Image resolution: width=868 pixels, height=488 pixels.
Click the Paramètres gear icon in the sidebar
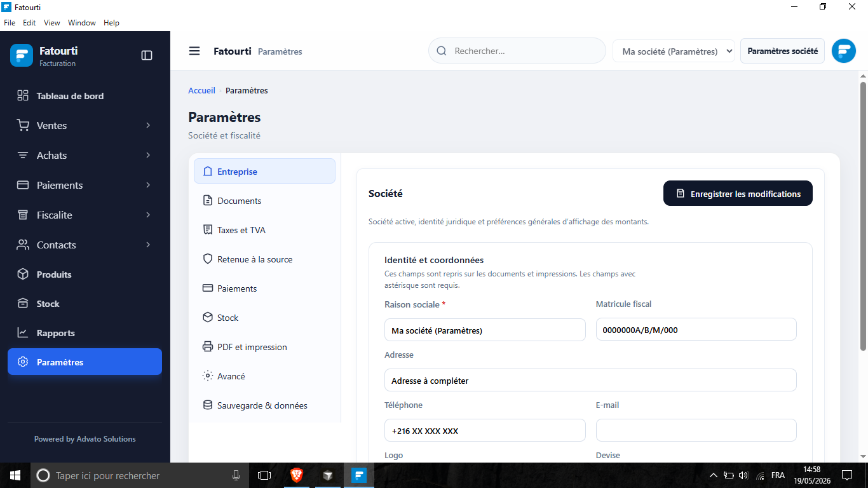tap(23, 362)
